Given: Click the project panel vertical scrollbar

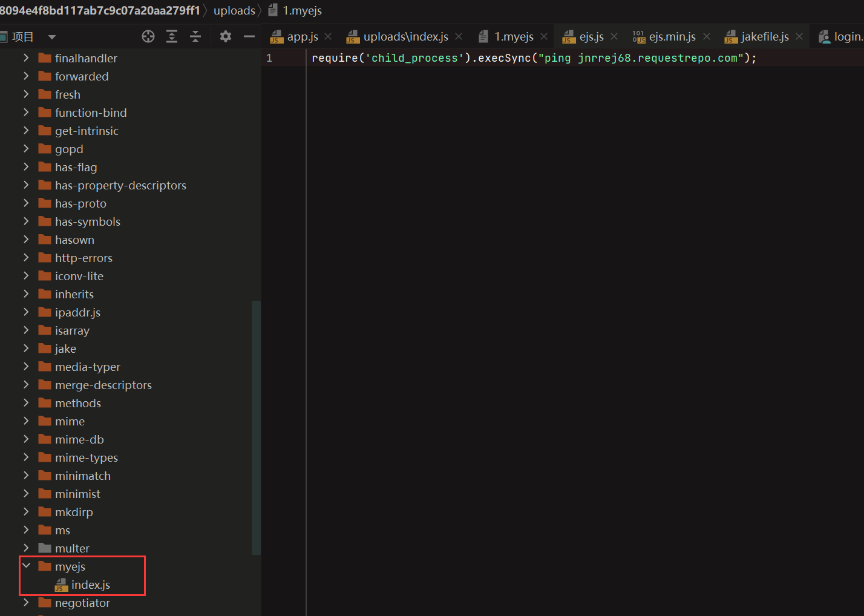Looking at the screenshot, I should [256, 427].
